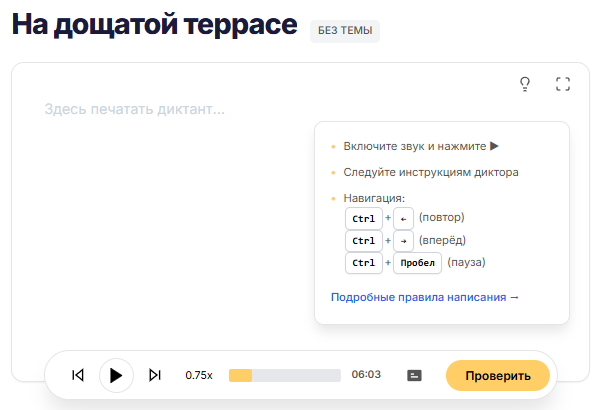599x410 pixels.
Task: Click the text Включите звук и нажмите
Action: click(415, 146)
